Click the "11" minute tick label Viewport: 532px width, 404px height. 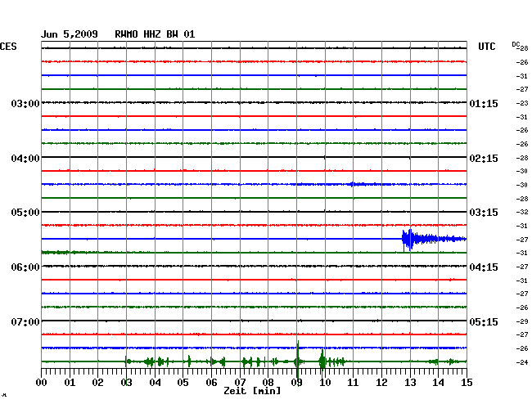[x=353, y=383]
